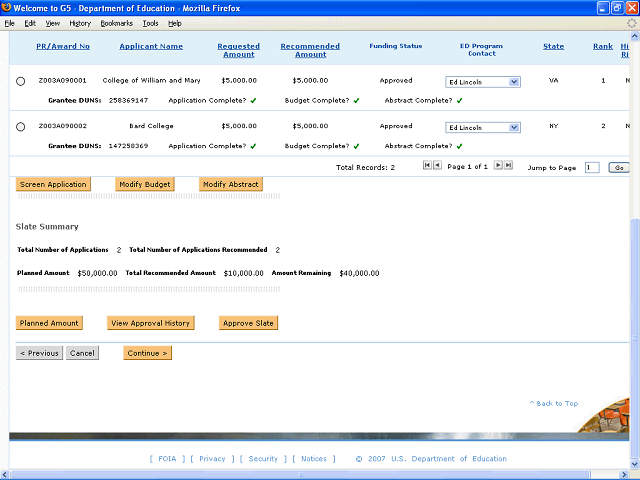Viewport: 640px width, 480px height.
Task: Open the Bookmarks menu
Action: [x=116, y=22]
